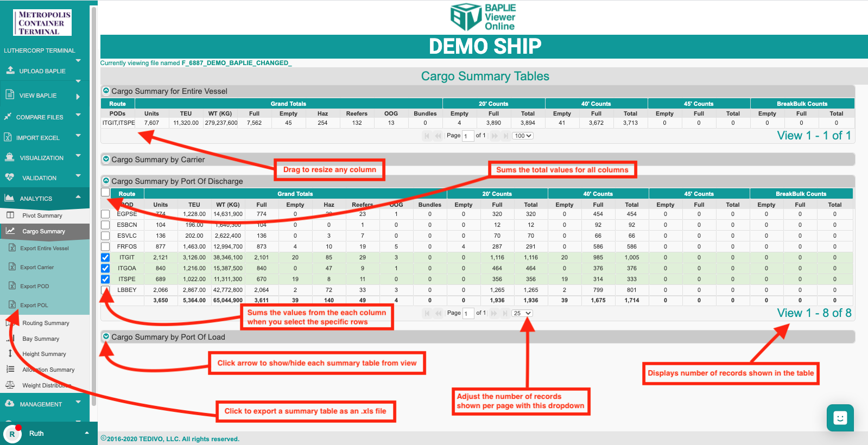This screenshot has height=445, width=868.
Task: Open the 25 rows-per-page dropdown
Action: click(523, 313)
